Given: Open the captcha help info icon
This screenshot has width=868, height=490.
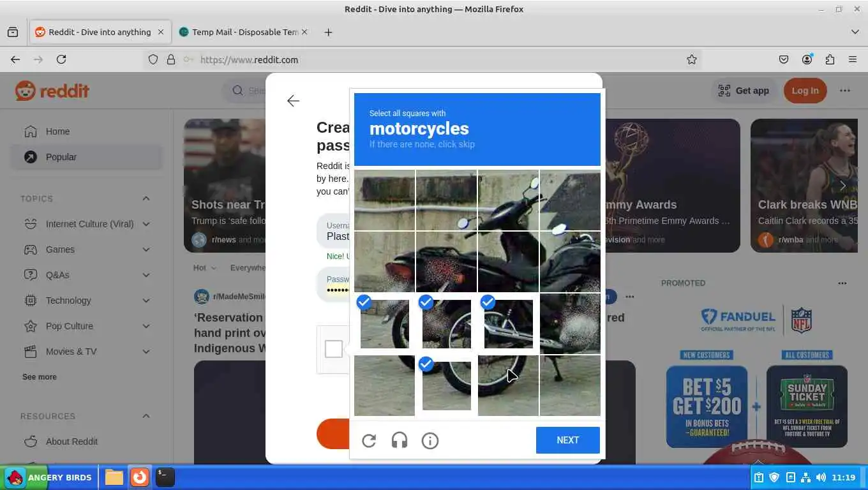Looking at the screenshot, I should click(x=430, y=440).
